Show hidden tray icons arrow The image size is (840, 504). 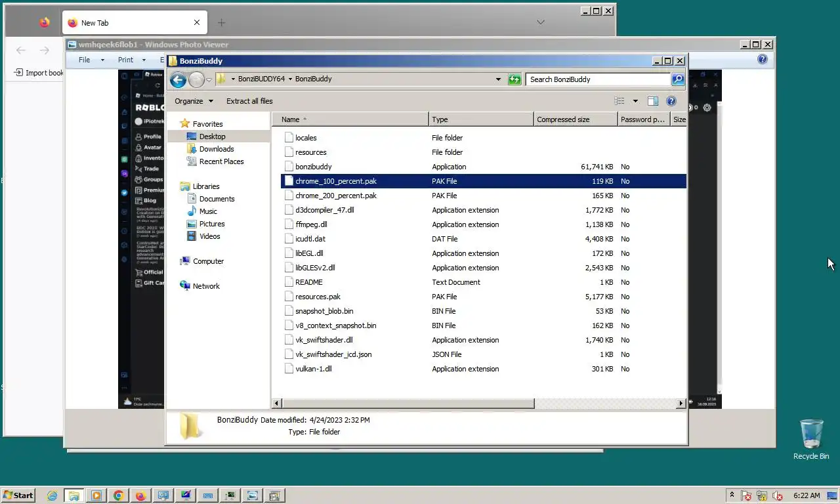pos(732,495)
